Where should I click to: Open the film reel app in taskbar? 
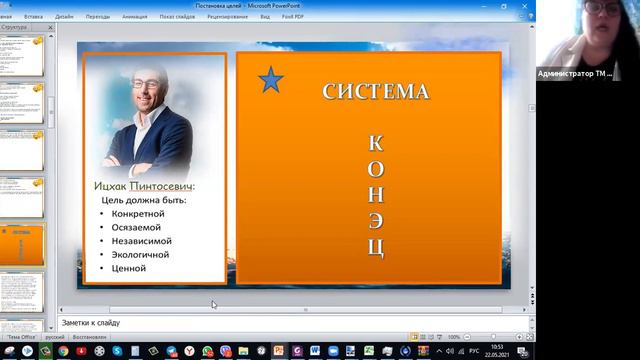[99, 351]
